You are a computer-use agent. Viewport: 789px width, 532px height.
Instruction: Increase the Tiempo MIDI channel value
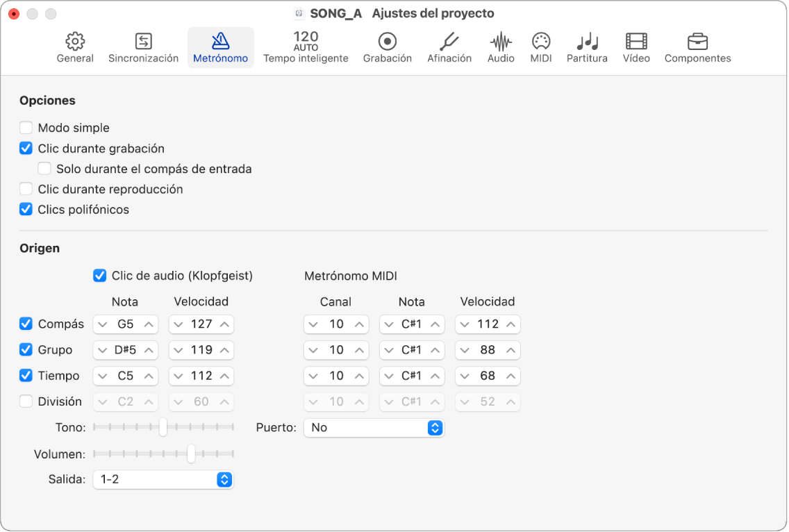pos(359,376)
